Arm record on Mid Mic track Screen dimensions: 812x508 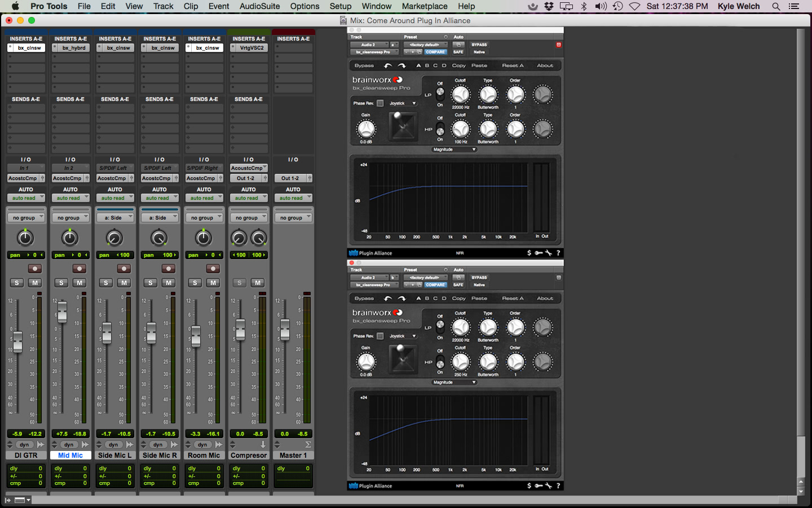(80, 269)
